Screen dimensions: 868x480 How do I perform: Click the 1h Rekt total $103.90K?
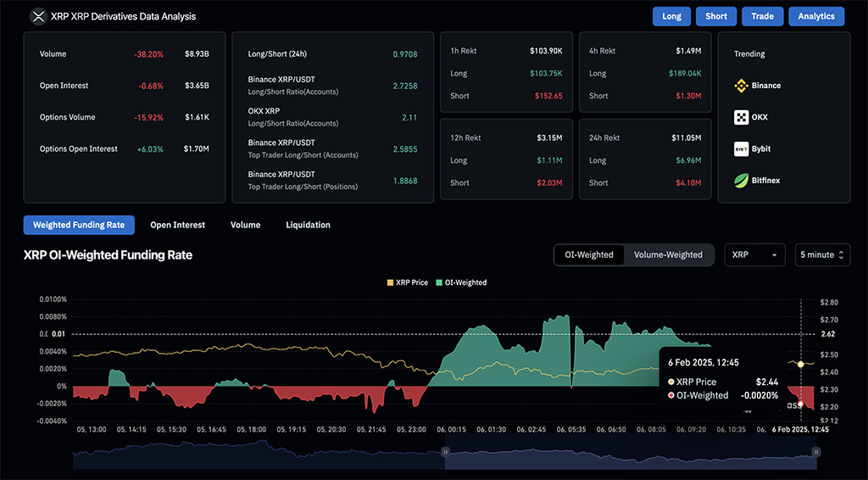(x=546, y=51)
